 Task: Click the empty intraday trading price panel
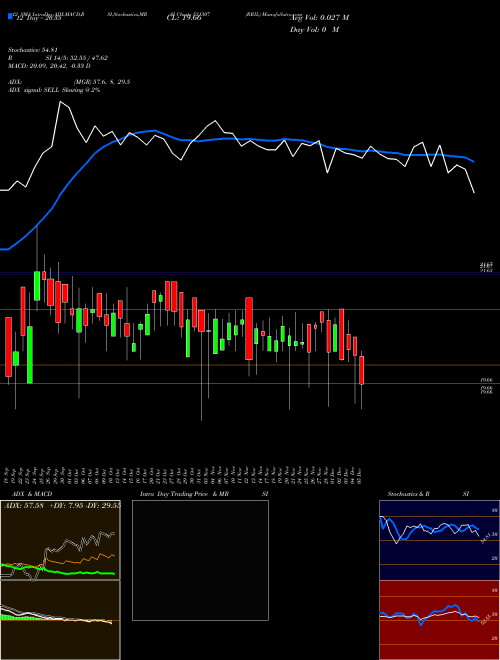(x=200, y=560)
